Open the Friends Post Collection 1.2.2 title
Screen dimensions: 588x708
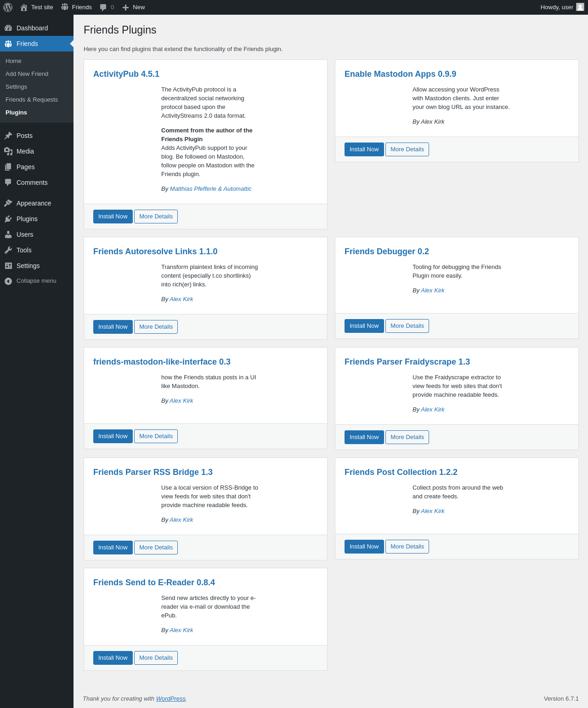click(401, 472)
